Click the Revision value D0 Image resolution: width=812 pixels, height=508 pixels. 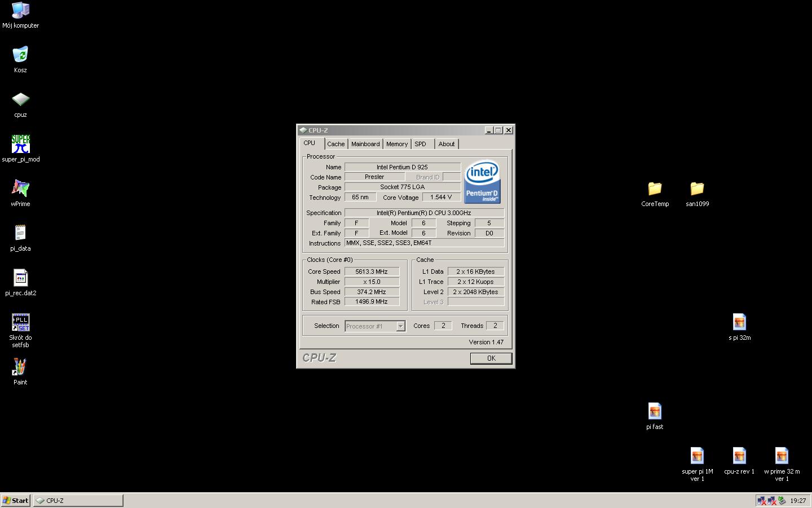(x=489, y=233)
